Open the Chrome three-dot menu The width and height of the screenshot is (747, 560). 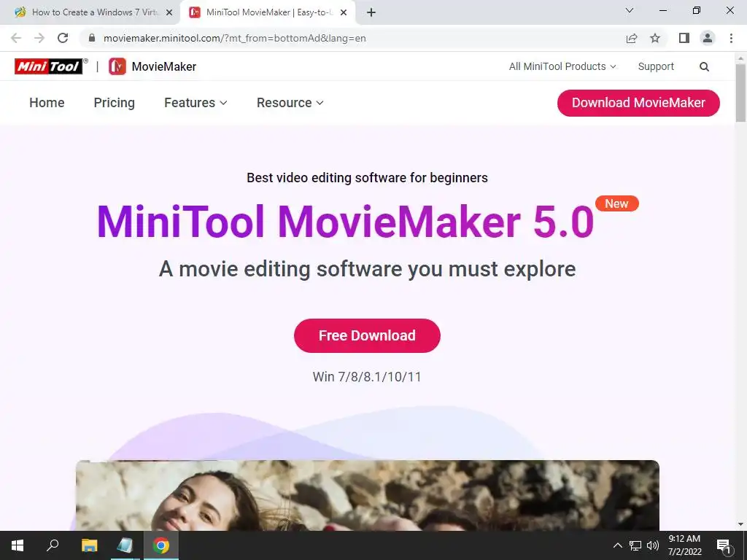click(x=731, y=38)
